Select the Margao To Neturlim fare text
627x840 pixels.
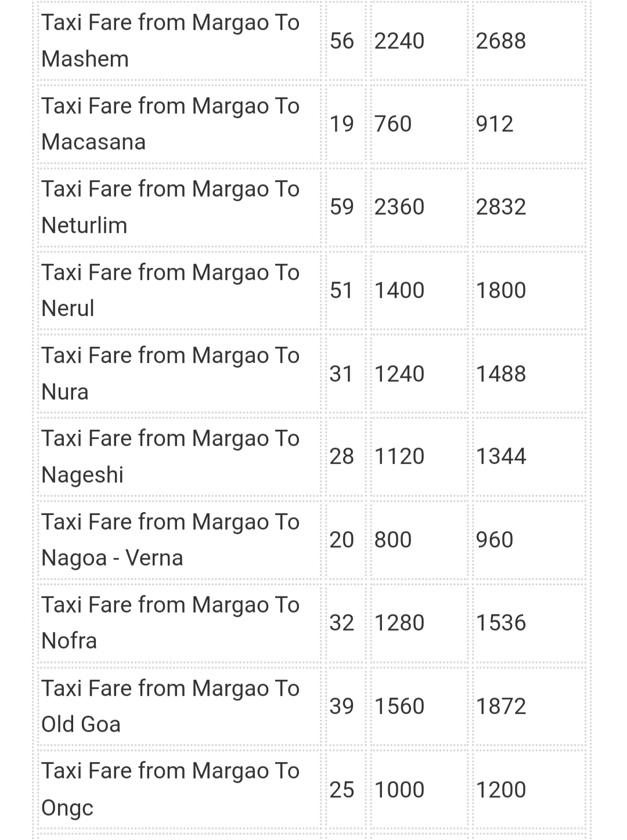click(170, 207)
